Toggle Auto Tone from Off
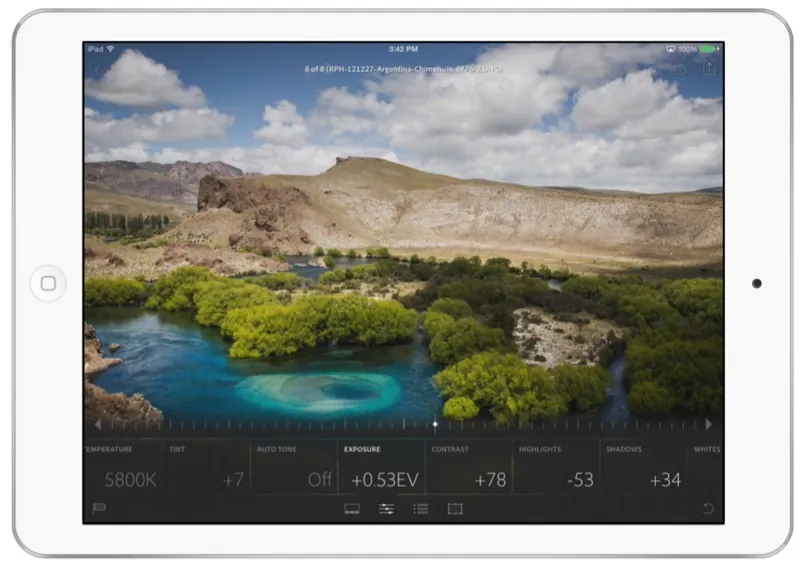800x564 pixels. pyautogui.click(x=294, y=467)
